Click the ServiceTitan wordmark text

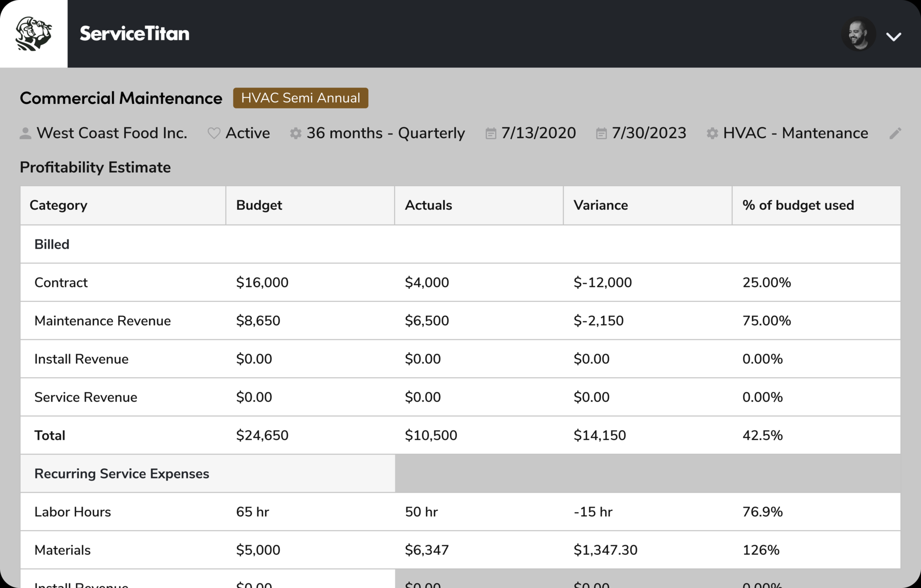coord(135,34)
